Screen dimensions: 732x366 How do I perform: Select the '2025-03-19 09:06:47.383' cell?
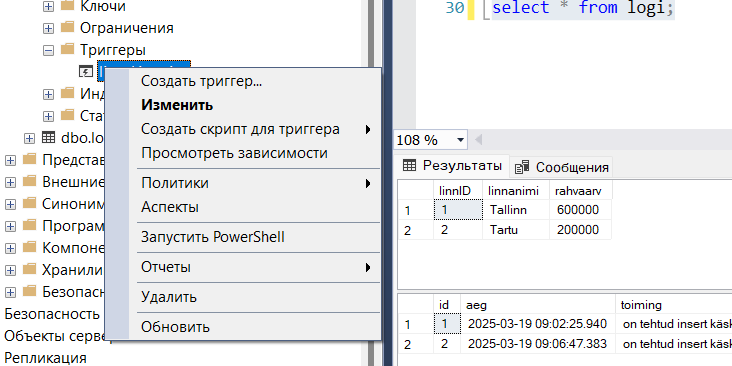click(538, 344)
